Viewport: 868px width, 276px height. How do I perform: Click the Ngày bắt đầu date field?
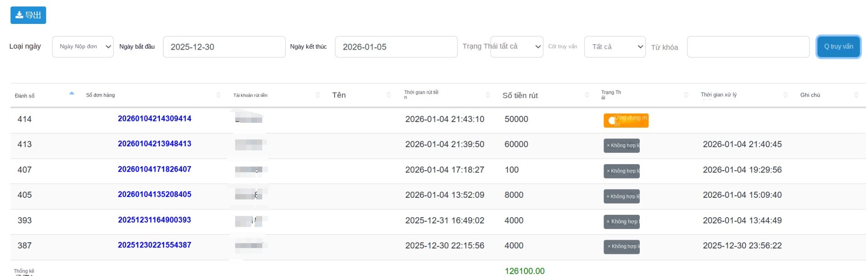point(224,47)
